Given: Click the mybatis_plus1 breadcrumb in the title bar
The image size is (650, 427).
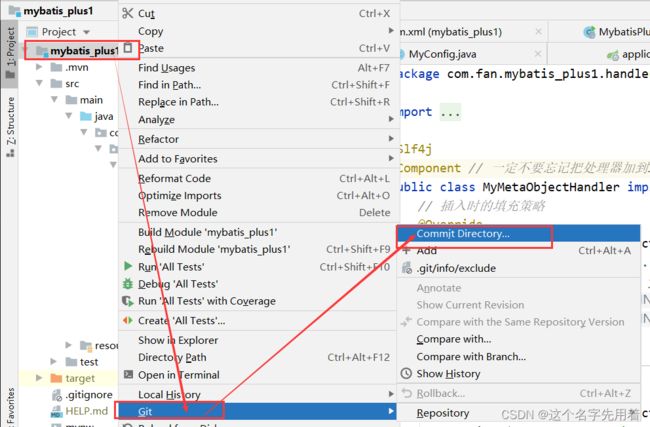Looking at the screenshot, I should point(58,11).
